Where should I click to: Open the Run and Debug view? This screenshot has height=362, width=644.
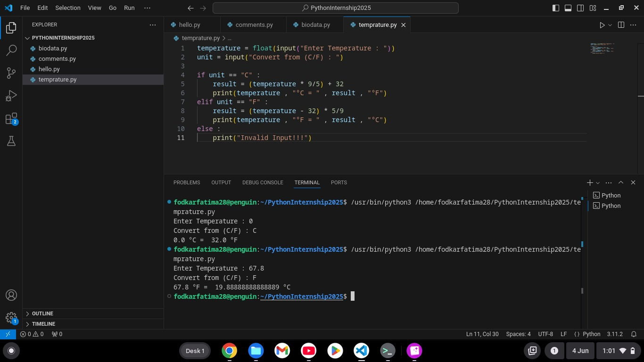pyautogui.click(x=11, y=96)
